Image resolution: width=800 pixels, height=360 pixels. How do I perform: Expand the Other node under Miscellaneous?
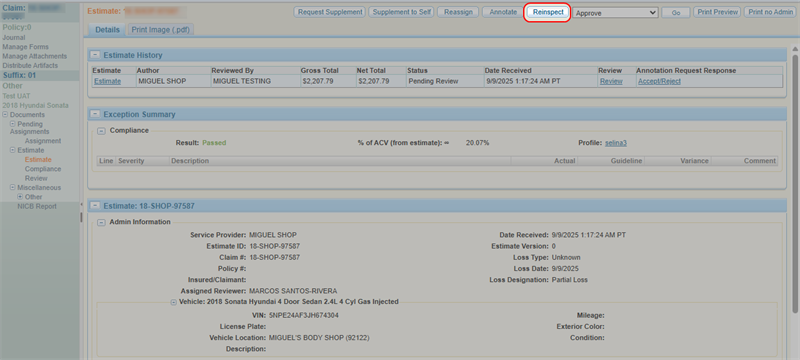[20, 197]
